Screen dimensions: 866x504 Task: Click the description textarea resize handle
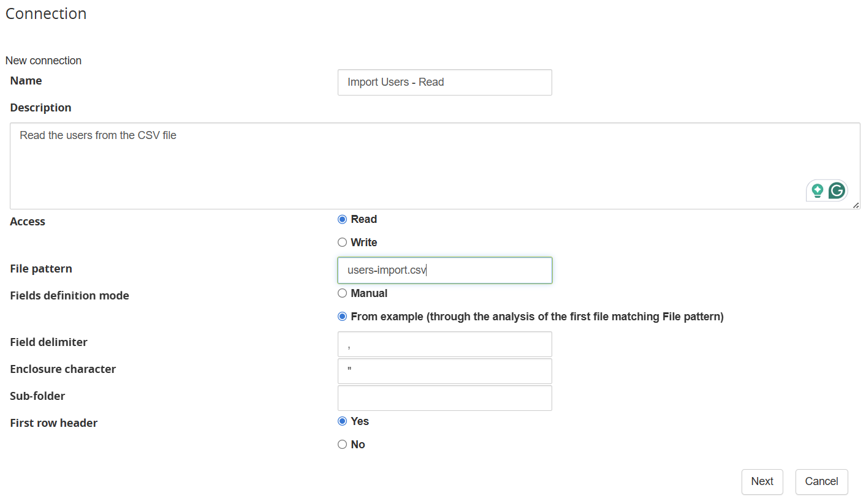coord(856,205)
